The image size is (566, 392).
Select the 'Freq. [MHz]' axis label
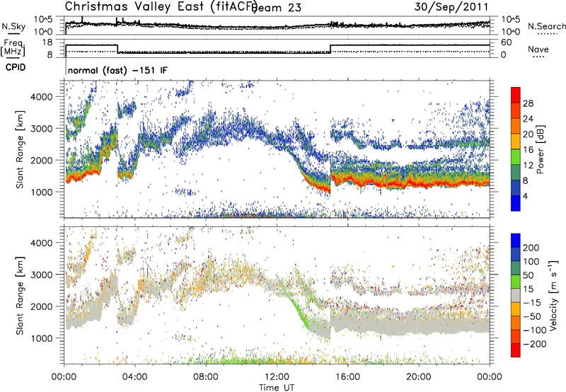pos(13,48)
